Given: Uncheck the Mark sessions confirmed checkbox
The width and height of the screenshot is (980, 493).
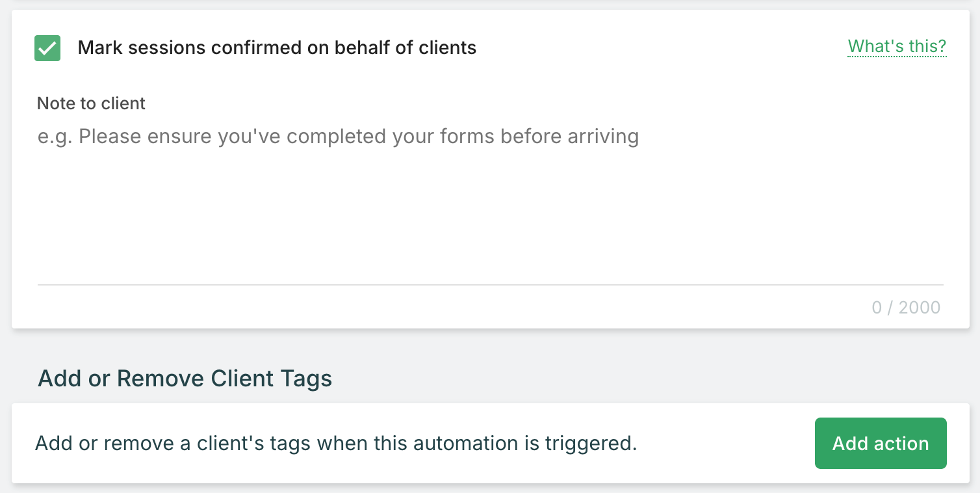Looking at the screenshot, I should point(47,48).
